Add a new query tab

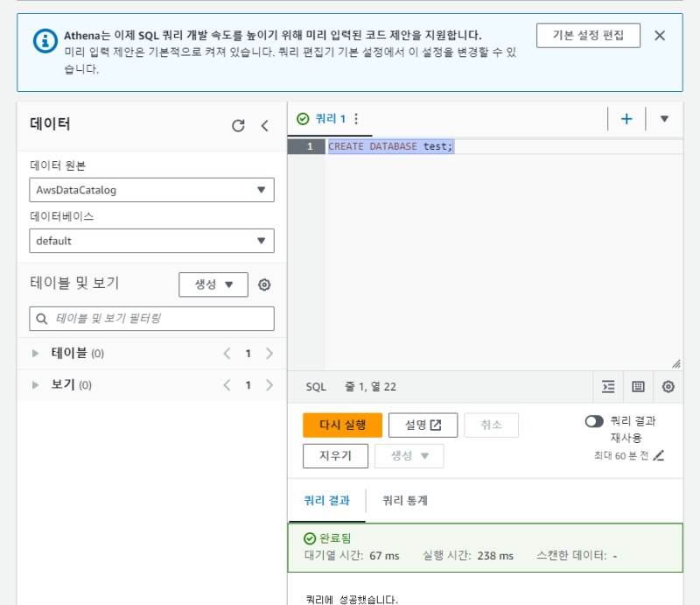tap(626, 119)
